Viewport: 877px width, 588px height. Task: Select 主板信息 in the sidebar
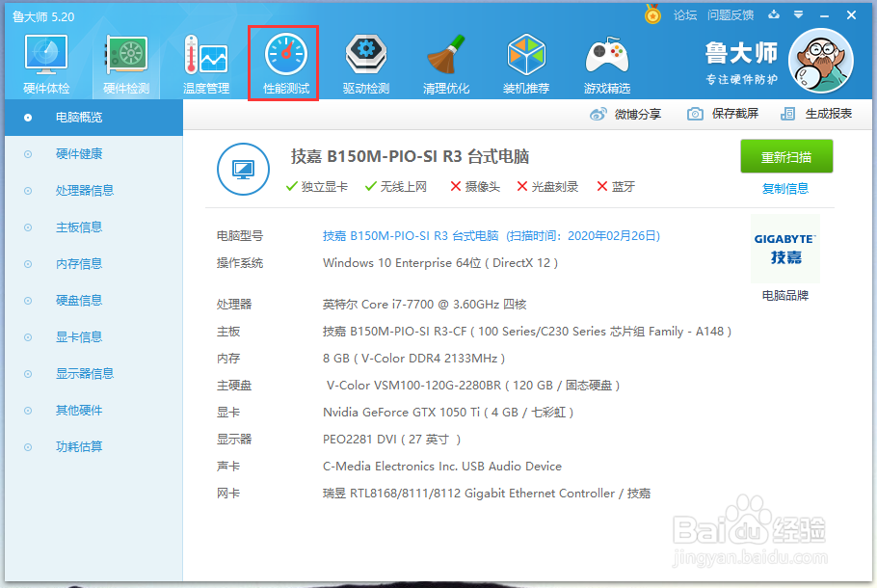coord(94,227)
